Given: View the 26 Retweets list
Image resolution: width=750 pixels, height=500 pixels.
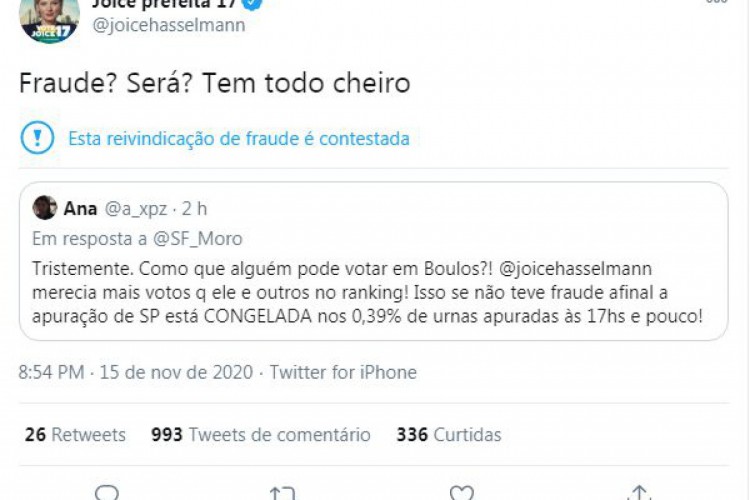Looking at the screenshot, I should pos(75,435).
